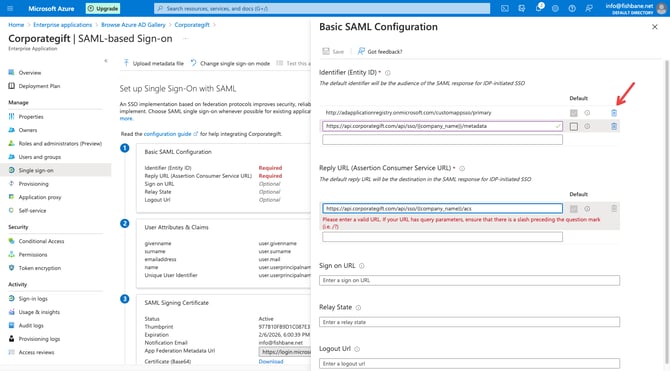
Task: Click the info icon beside Sign on URL
Action: [361, 266]
